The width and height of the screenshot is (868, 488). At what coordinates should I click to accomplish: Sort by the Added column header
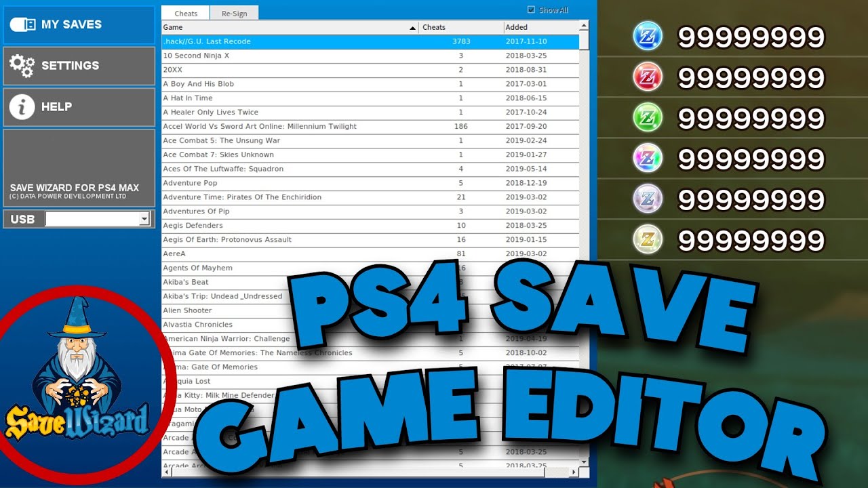coord(540,27)
